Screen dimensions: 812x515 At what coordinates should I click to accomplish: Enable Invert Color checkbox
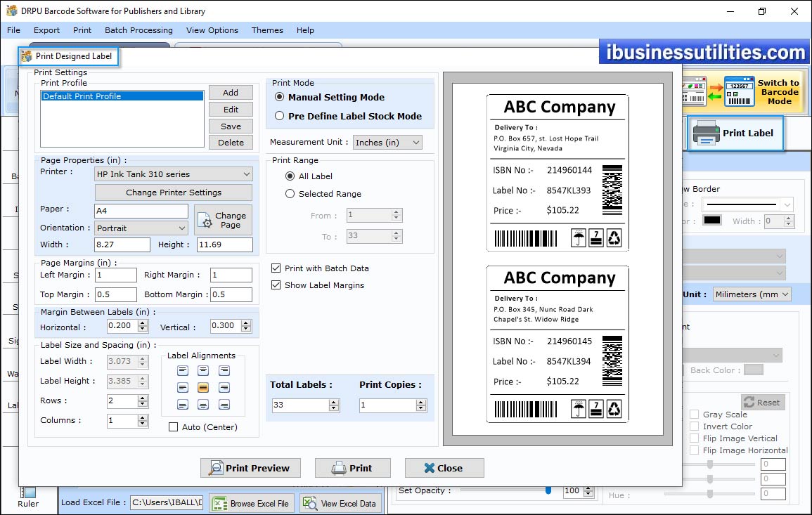pos(695,426)
